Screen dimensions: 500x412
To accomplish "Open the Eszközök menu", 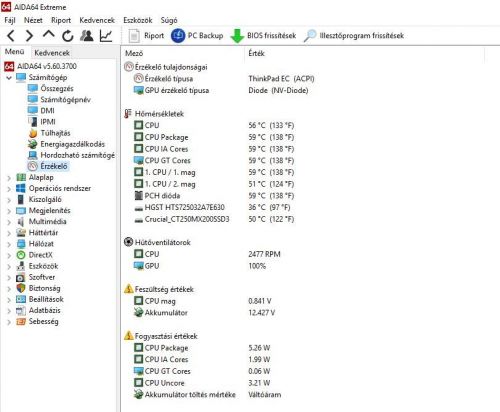I will point(138,20).
